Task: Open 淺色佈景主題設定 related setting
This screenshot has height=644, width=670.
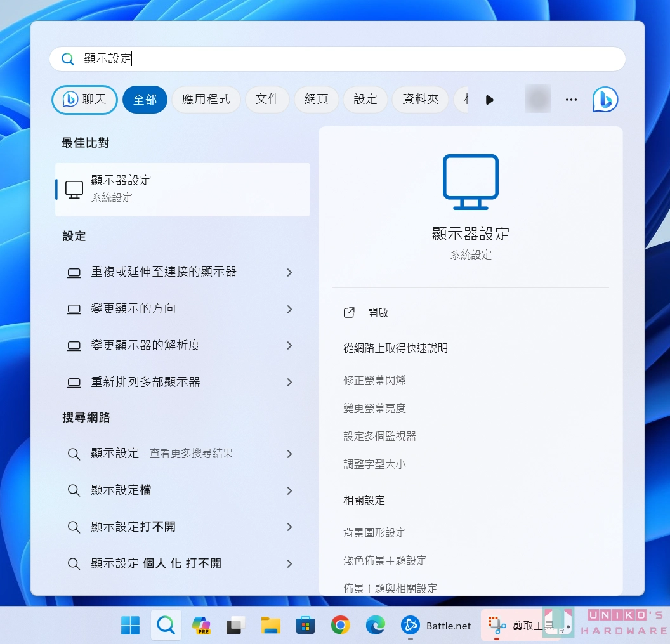Action: click(385, 561)
